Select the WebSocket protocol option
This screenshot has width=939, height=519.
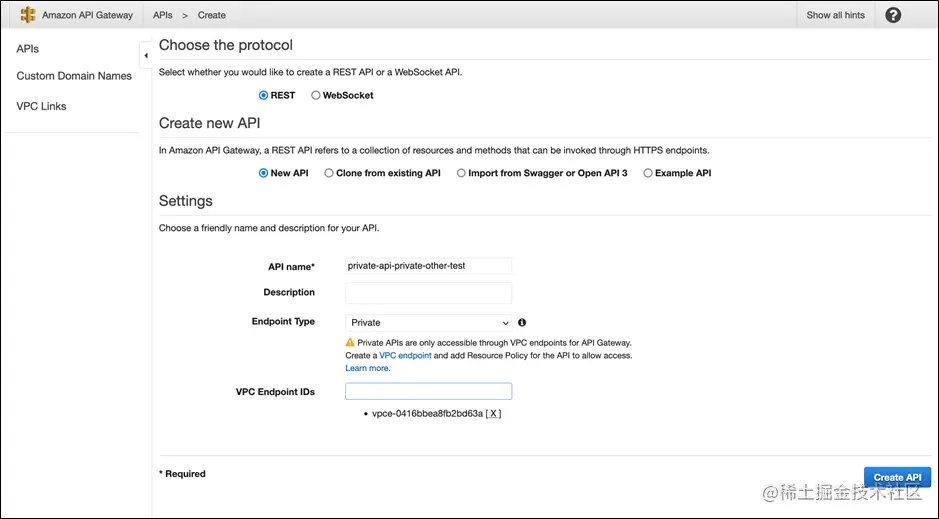pos(316,96)
